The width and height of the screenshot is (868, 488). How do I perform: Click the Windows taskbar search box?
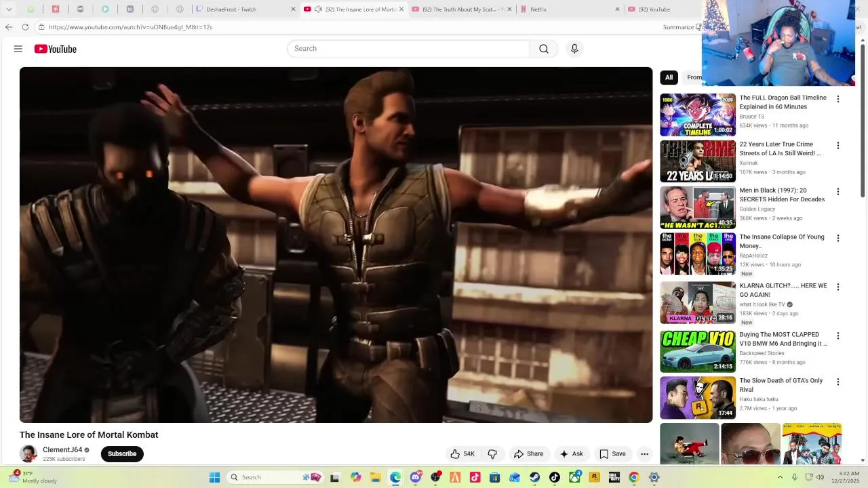[275, 477]
